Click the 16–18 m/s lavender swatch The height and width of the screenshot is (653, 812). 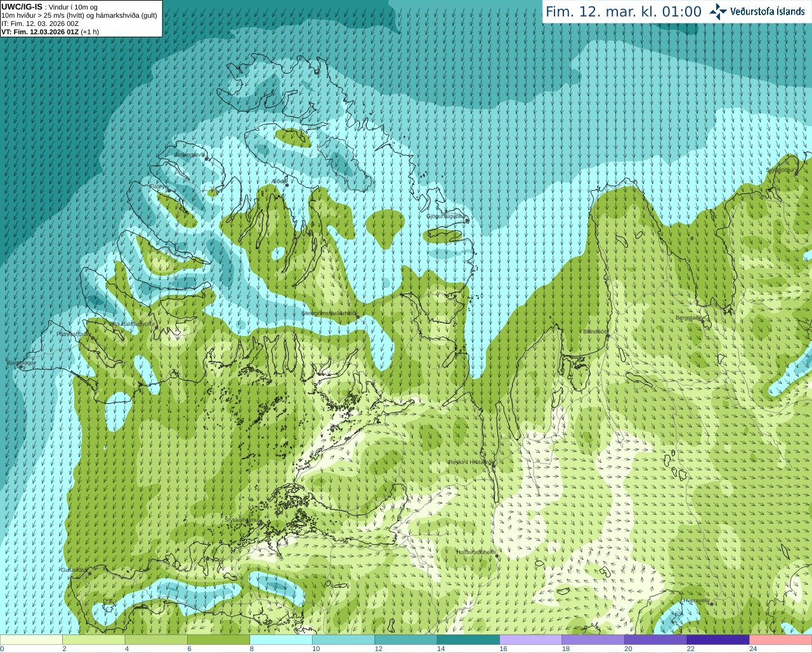click(x=531, y=640)
